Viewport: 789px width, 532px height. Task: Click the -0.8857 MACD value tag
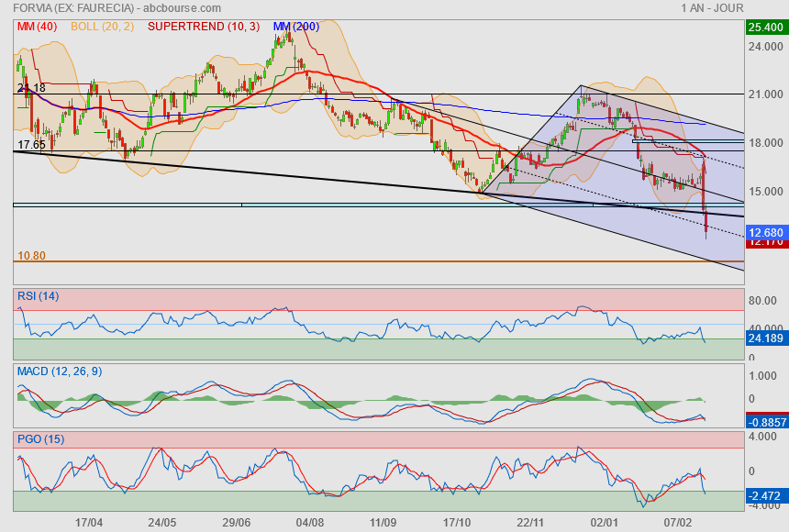point(765,423)
